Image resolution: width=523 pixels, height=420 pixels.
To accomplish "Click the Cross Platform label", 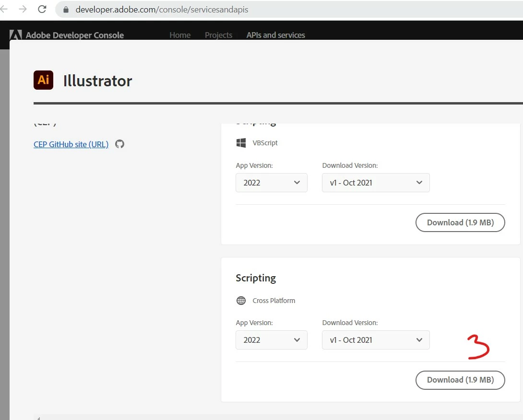I will [274, 300].
